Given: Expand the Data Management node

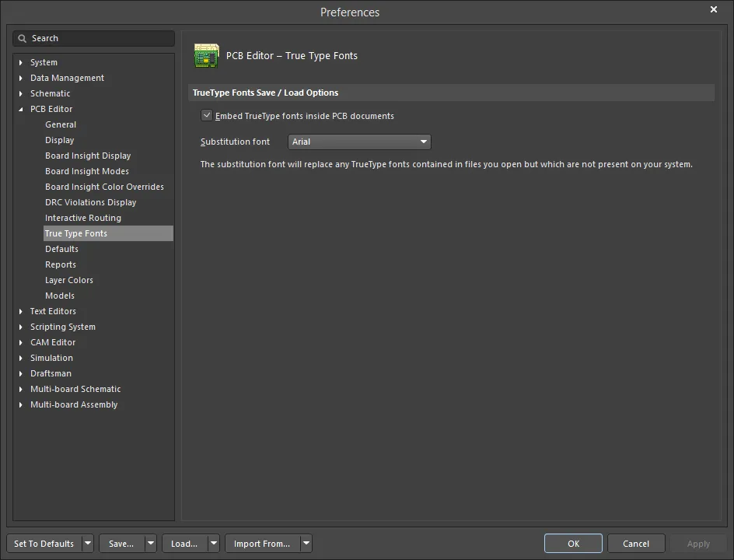Looking at the screenshot, I should [x=20, y=78].
